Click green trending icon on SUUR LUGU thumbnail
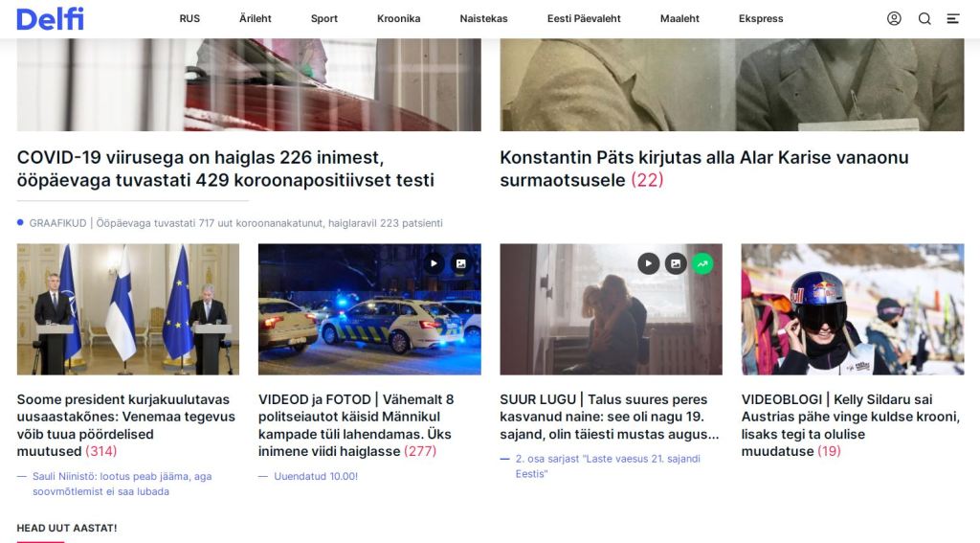The height and width of the screenshot is (543, 980). 702,264
